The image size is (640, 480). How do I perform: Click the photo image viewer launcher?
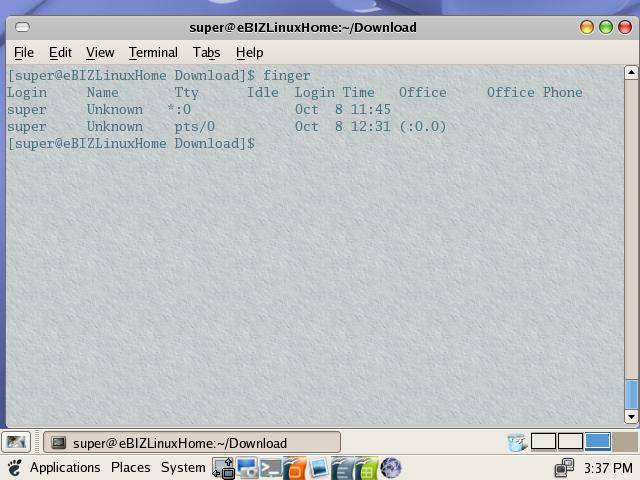coord(318,468)
